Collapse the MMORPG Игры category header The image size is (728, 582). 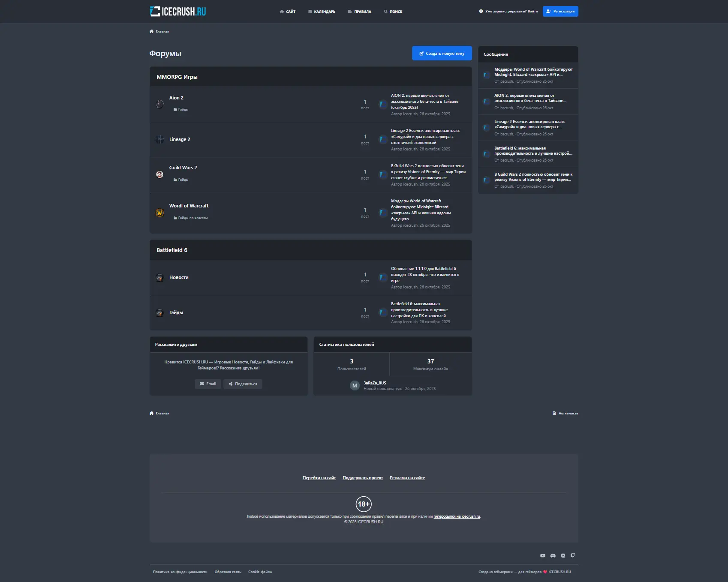[311, 77]
